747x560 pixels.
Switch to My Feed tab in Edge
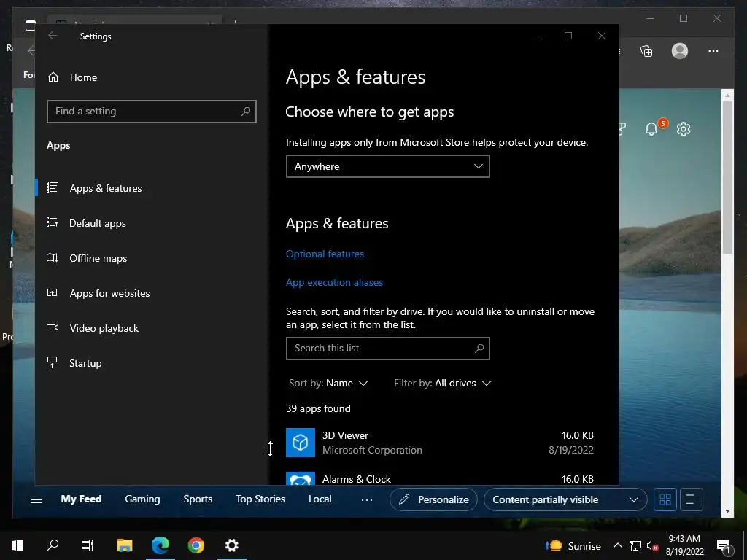click(x=81, y=499)
